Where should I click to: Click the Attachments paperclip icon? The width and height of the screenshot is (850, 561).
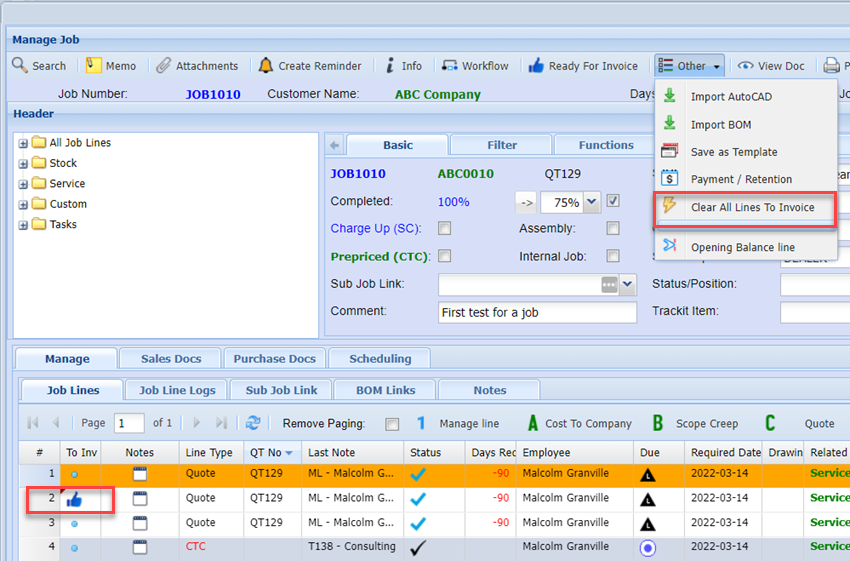click(x=164, y=66)
